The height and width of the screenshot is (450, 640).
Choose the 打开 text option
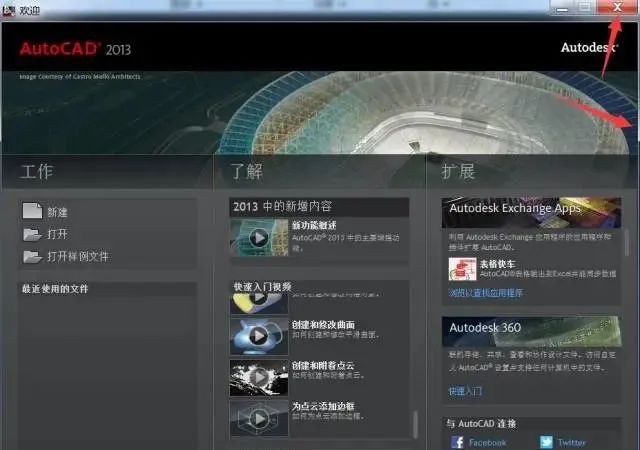[x=57, y=234]
